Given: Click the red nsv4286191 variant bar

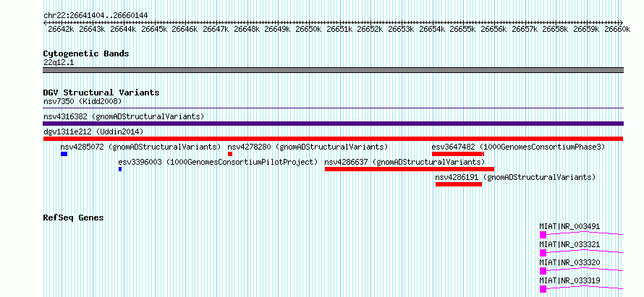Looking at the screenshot, I should click(459, 184).
